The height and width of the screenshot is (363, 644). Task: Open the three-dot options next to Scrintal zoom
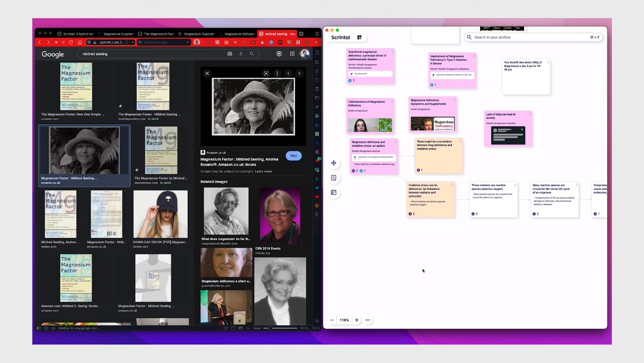tap(368, 320)
